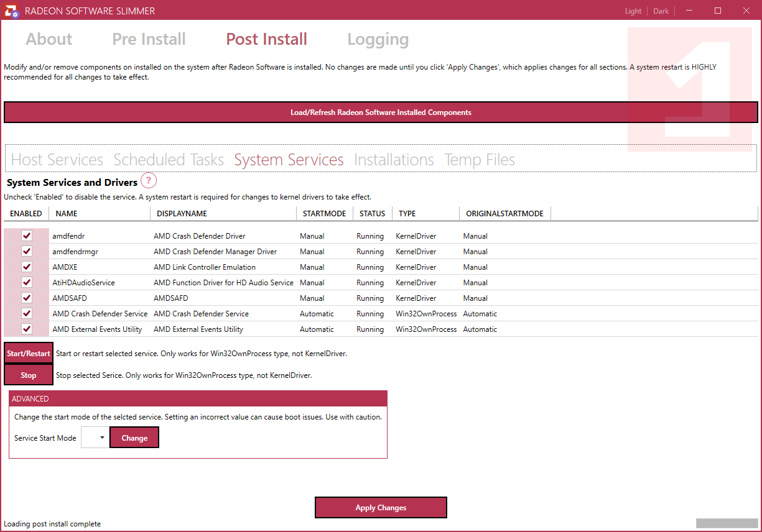Switch to the Dark theme
Screen dimensions: 762x532
(x=661, y=11)
